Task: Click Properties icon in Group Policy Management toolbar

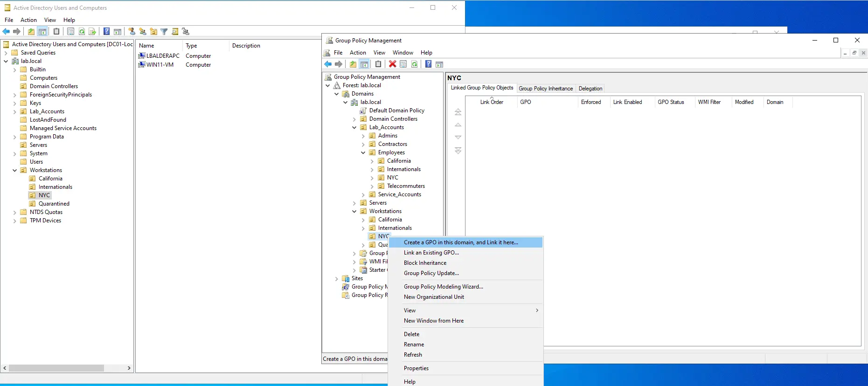Action: coord(403,64)
